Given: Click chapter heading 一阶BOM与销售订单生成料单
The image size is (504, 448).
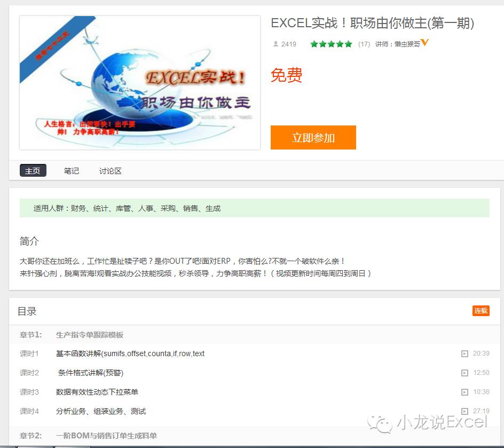Looking at the screenshot, I should (106, 436).
